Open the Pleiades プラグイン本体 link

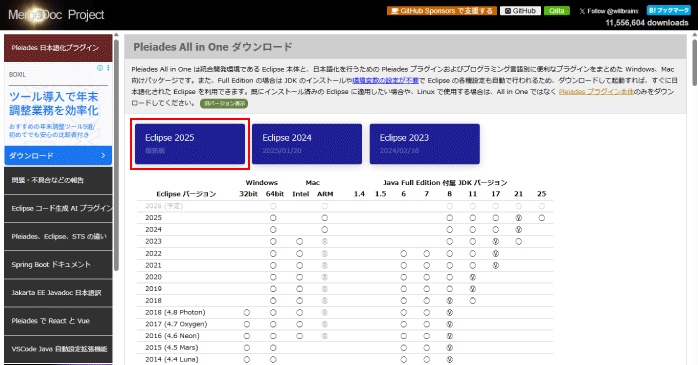click(596, 92)
